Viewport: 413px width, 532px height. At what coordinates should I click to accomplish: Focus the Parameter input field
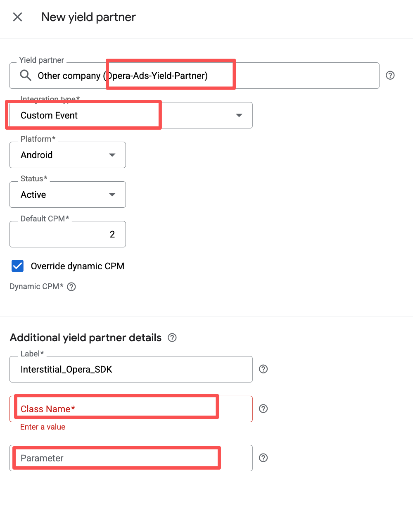pos(131,458)
